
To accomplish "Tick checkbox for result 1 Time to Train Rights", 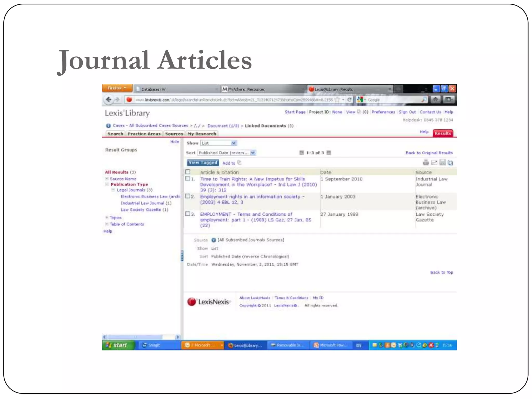I will pos(188,178).
